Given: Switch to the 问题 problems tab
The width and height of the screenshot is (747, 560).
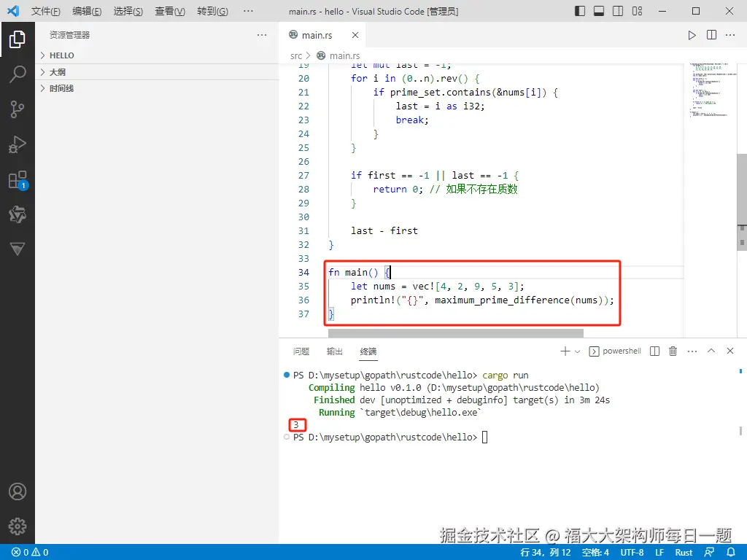Looking at the screenshot, I should tap(301, 351).
